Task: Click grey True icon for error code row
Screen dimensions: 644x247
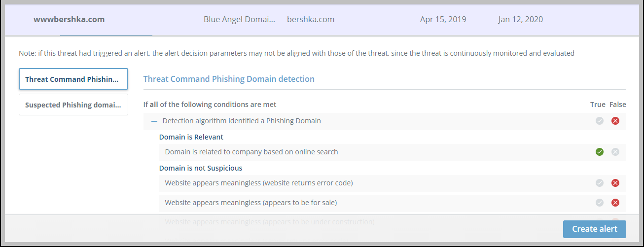Action: tap(600, 183)
